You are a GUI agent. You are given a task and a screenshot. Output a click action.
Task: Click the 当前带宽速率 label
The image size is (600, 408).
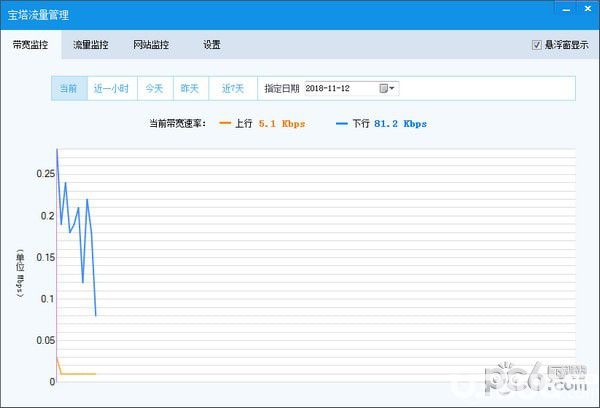(177, 124)
